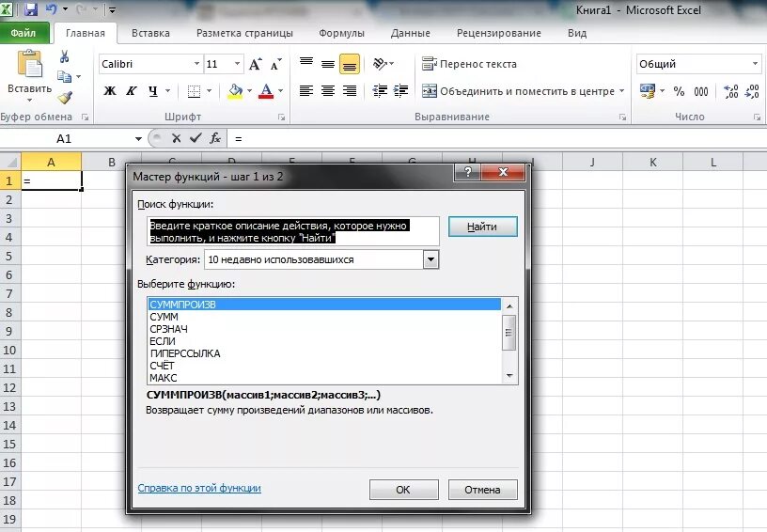Viewport: 767px width, 532px height.
Task: Open the Общий number format dropdown
Action: click(x=755, y=64)
